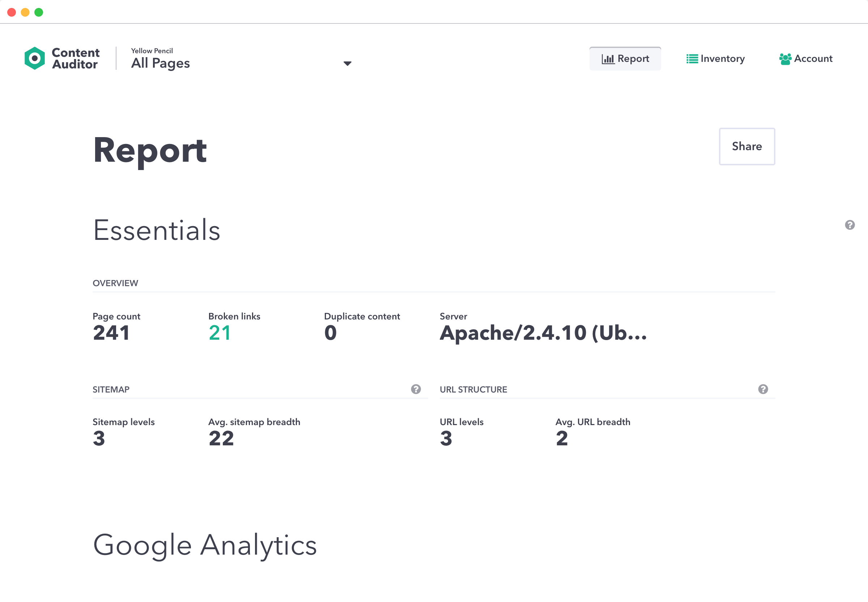Click the Account people icon
This screenshot has width=868, height=602.
point(785,59)
